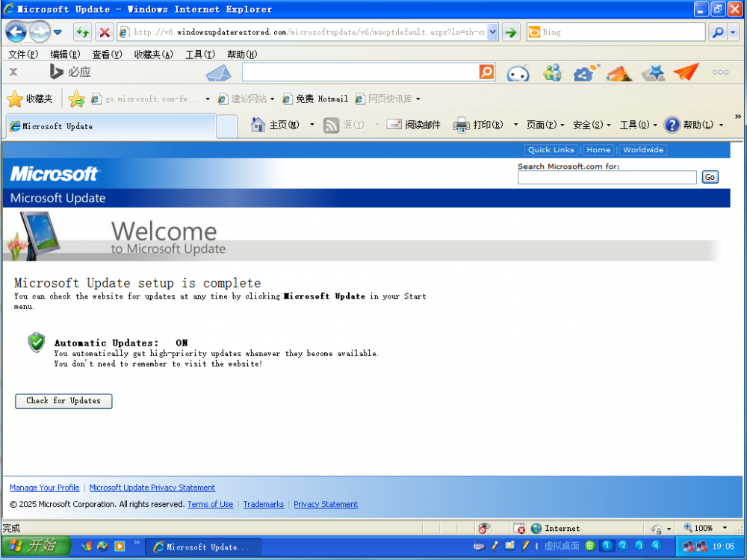Image resolution: width=747 pixels, height=560 pixels.
Task: Click the red Stop loading icon
Action: coord(105,32)
